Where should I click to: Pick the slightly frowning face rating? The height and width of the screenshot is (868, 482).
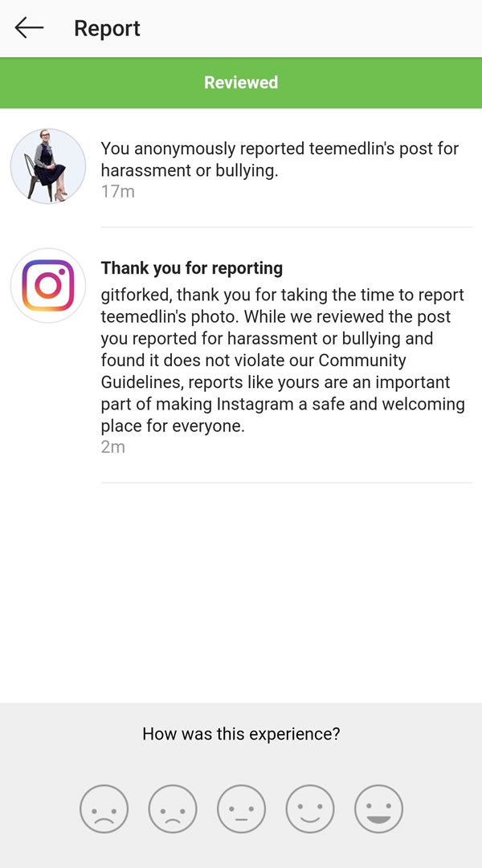pos(173,809)
